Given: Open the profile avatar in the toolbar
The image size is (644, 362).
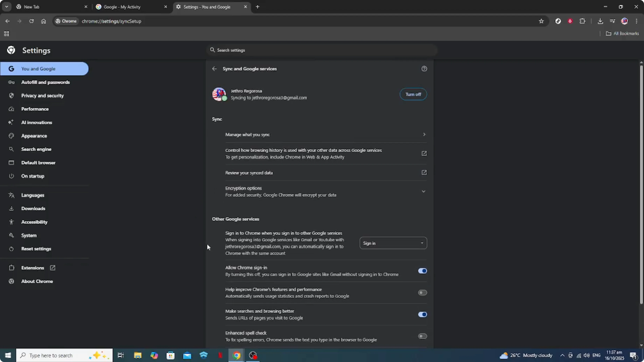Looking at the screenshot, I should [x=625, y=21].
